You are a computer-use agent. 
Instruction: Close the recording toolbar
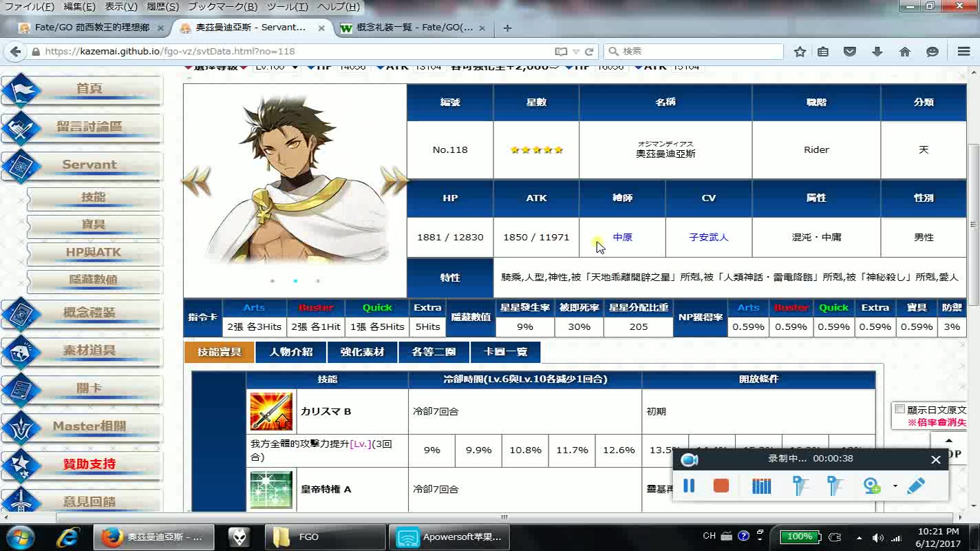click(936, 459)
